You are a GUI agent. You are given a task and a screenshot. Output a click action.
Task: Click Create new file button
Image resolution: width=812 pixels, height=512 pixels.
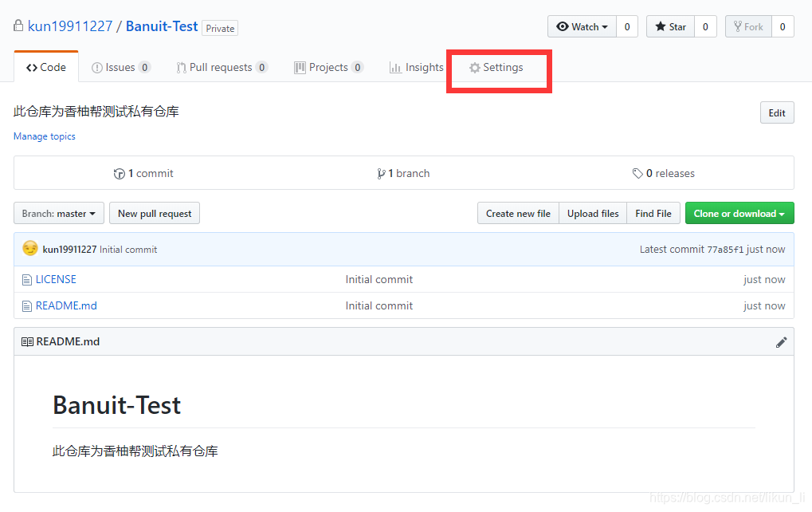518,213
